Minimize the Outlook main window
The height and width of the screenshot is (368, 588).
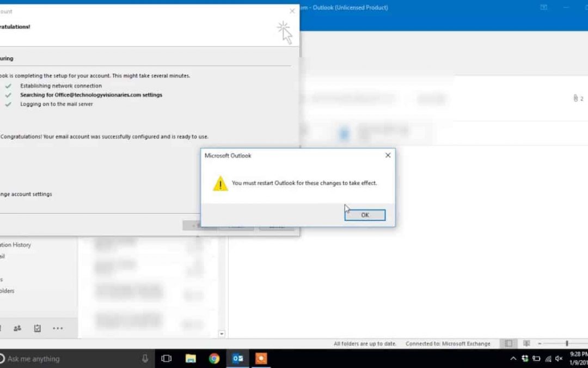coord(566,8)
